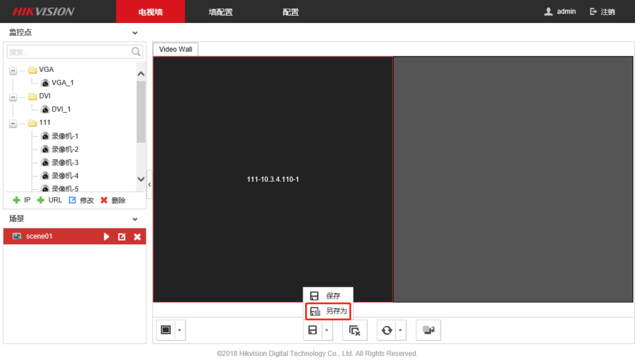Screen dimensions: 635x364
Task: Switch to the 墙配置 tab
Action: click(221, 12)
